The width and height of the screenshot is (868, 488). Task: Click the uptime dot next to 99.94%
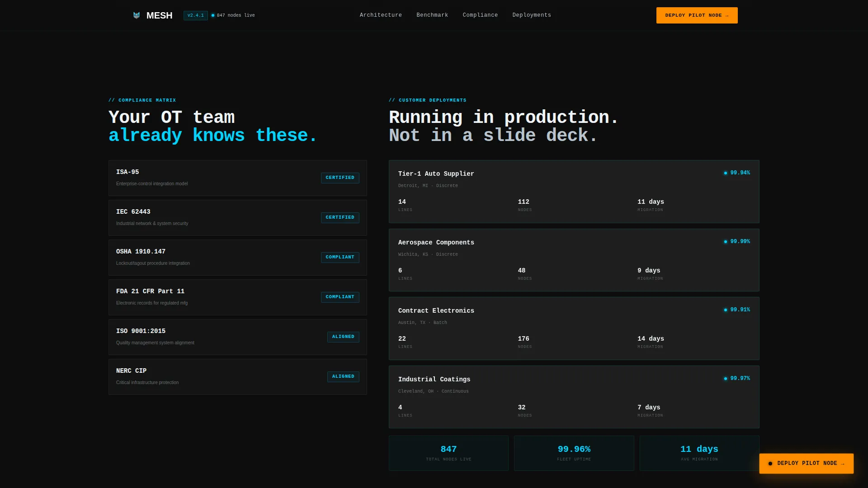(726, 173)
